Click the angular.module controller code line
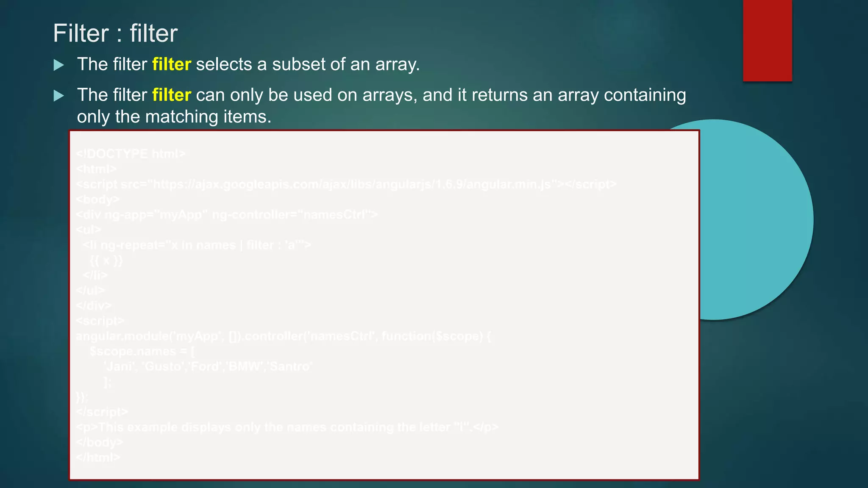This screenshot has width=868, height=488. (283, 336)
